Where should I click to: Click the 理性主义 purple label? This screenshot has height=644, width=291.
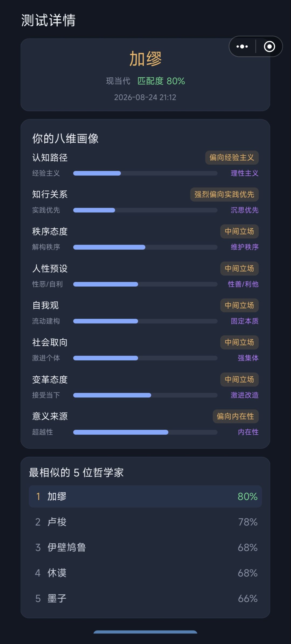(244, 173)
